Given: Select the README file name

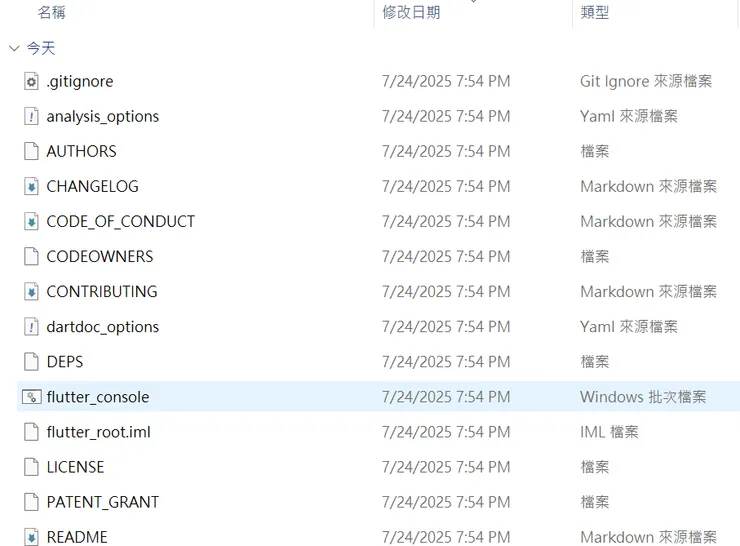Looking at the screenshot, I should (77, 537).
